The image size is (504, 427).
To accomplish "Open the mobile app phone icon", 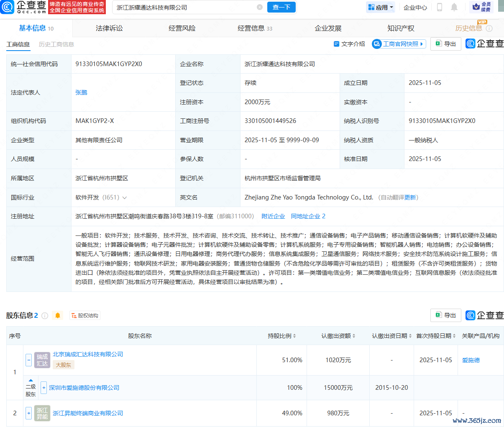I will [440, 7].
